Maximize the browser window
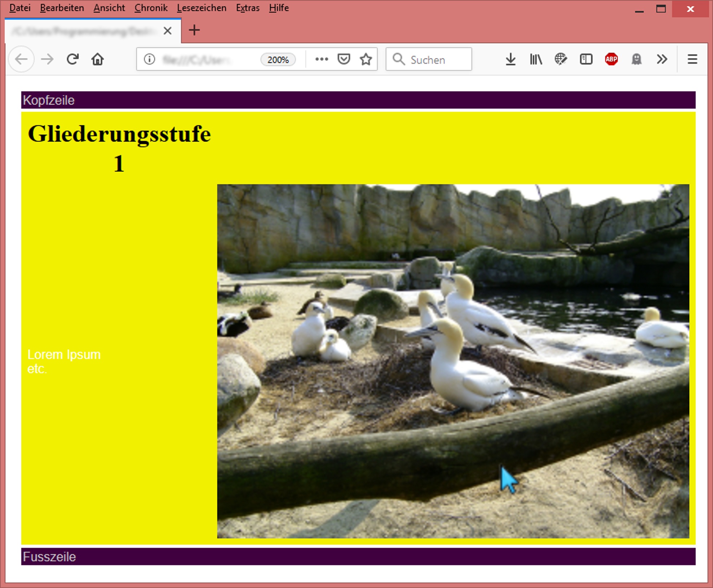The height and width of the screenshot is (588, 713). pos(661,9)
